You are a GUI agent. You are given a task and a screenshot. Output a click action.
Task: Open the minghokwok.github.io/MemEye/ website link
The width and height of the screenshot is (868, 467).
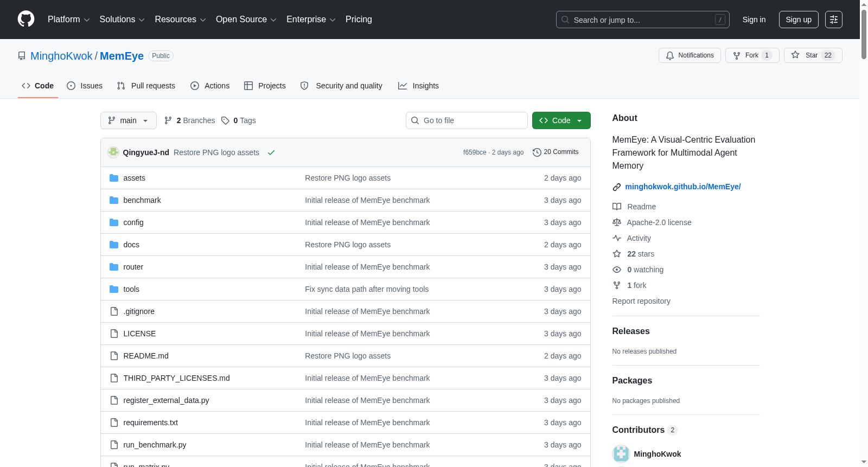[x=683, y=187]
